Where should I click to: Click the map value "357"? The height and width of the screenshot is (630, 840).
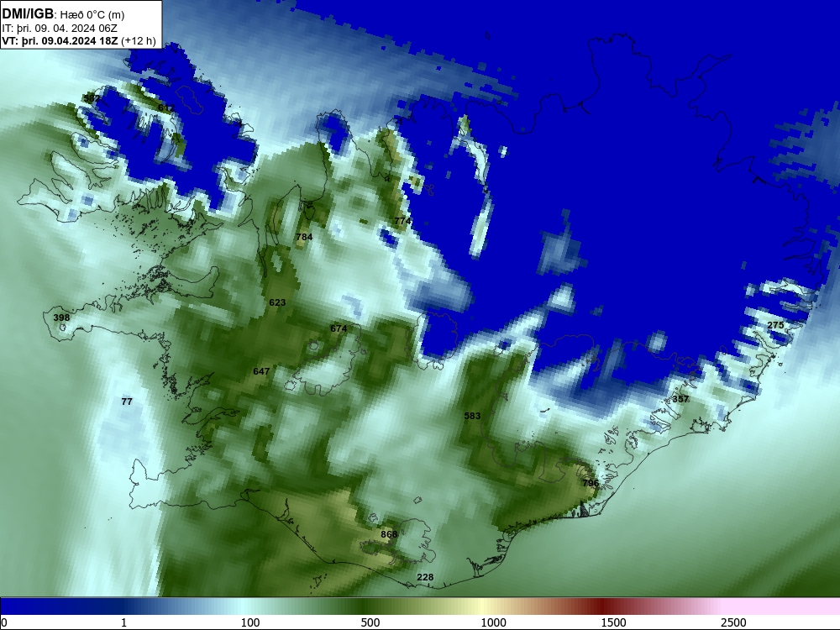click(680, 399)
